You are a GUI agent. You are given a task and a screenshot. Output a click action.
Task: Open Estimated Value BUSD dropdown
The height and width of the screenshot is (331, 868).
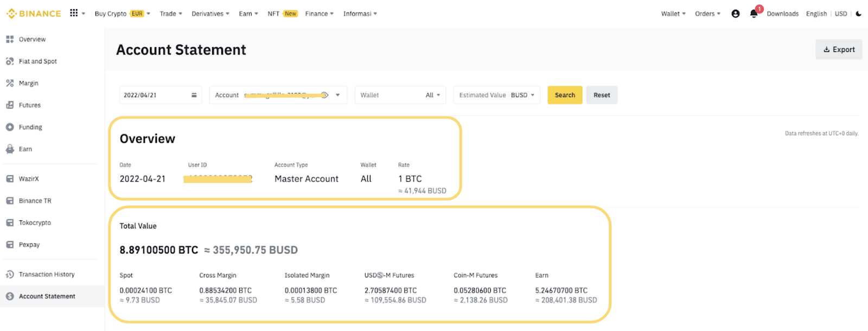tap(522, 95)
